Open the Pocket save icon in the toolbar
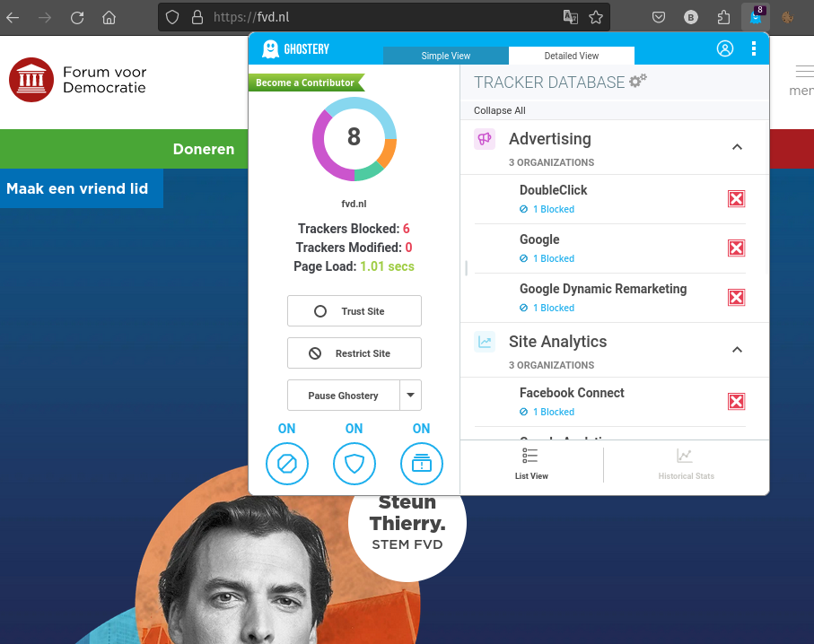 click(658, 18)
